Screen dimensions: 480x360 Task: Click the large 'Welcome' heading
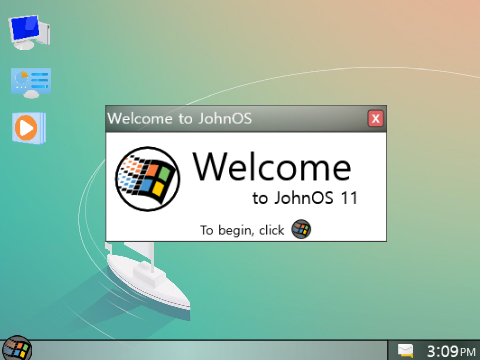pyautogui.click(x=272, y=167)
